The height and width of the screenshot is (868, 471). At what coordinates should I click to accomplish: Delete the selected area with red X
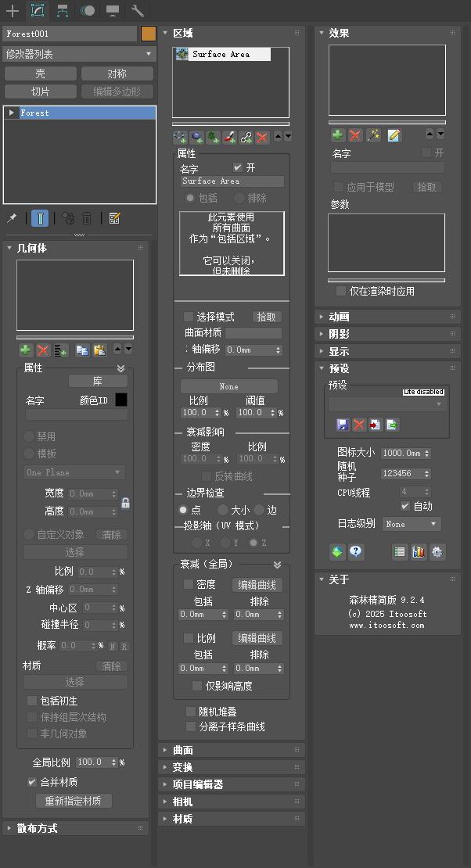(x=263, y=138)
